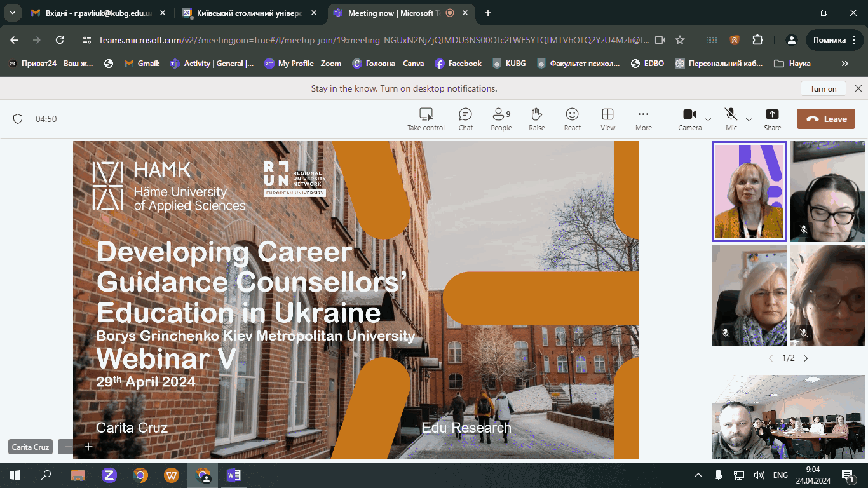Turn on desktop notifications
Screen dimensions: 868x488
point(823,89)
